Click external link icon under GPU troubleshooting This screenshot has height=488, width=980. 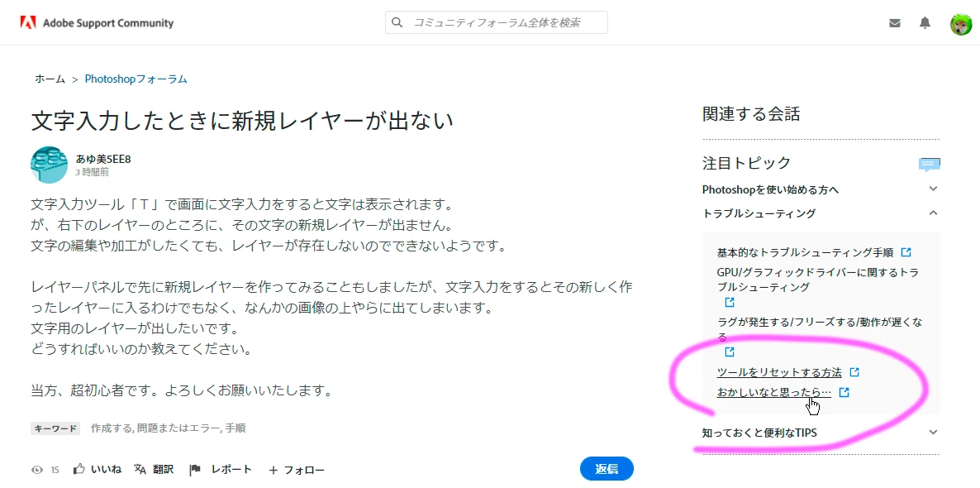[x=730, y=302]
